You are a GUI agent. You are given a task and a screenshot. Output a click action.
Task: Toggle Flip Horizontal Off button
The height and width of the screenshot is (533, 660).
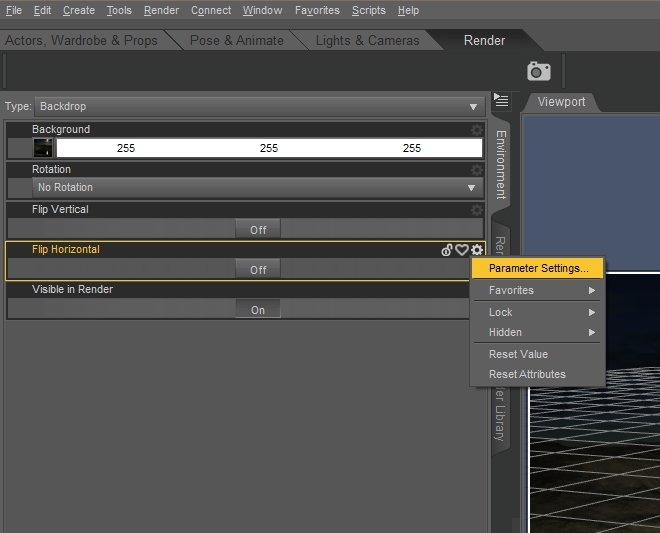258,269
